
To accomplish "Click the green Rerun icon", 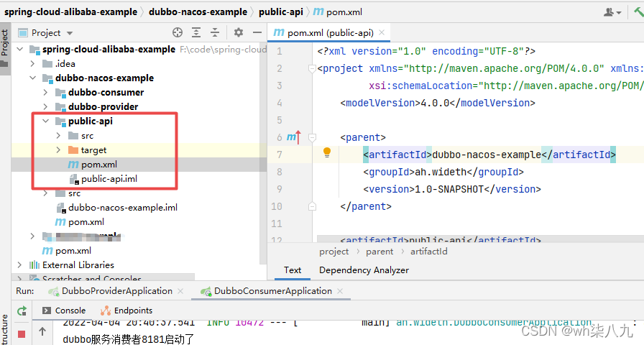I will click(x=22, y=311).
